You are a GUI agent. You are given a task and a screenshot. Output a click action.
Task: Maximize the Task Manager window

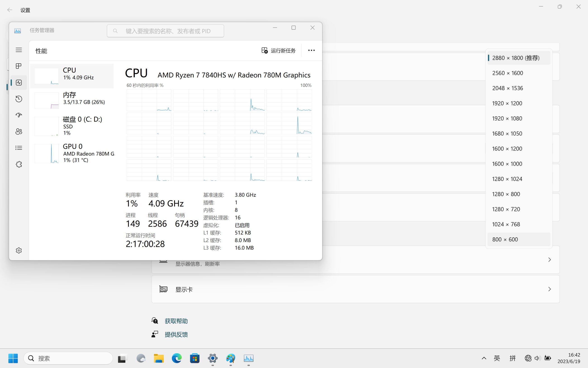(294, 28)
